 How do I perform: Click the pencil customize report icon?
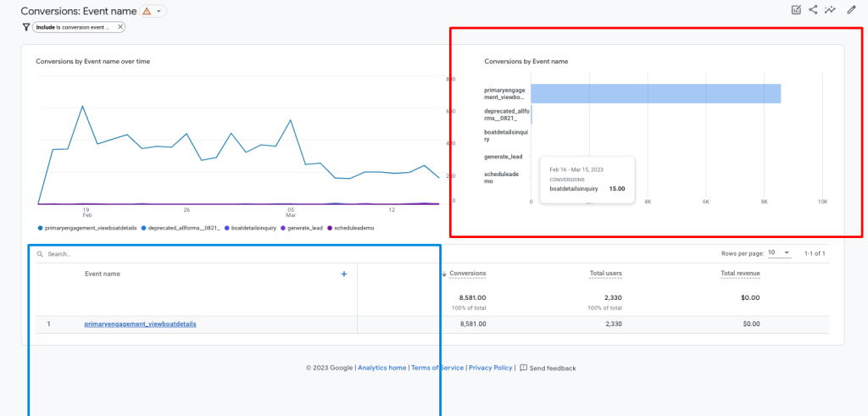coord(851,10)
